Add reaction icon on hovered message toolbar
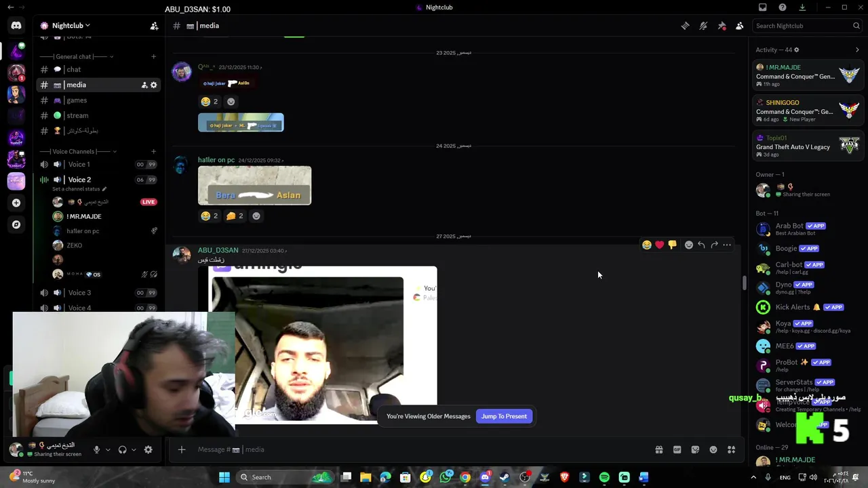 (x=688, y=245)
